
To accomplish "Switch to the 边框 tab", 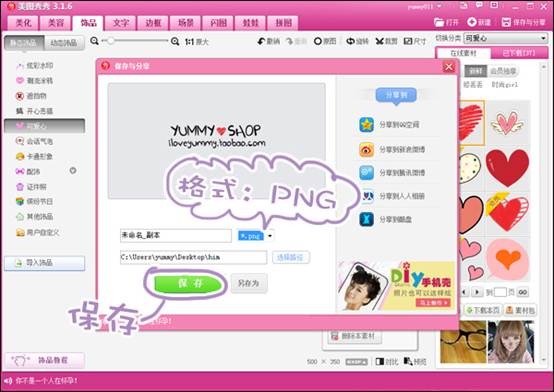I will pos(153,23).
